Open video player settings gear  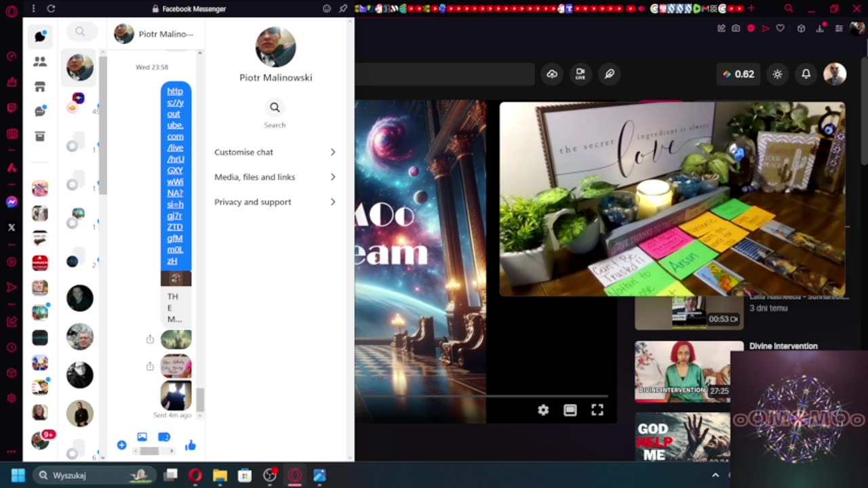(543, 410)
